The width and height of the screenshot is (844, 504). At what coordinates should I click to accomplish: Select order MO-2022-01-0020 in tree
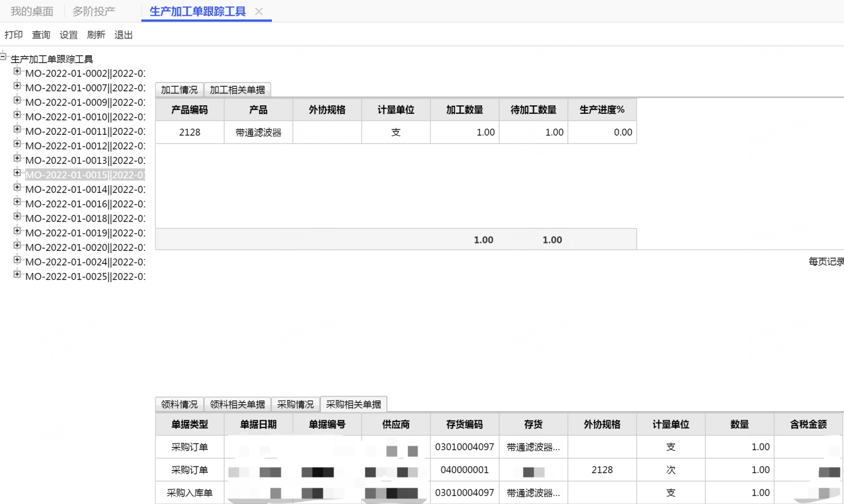point(85,248)
